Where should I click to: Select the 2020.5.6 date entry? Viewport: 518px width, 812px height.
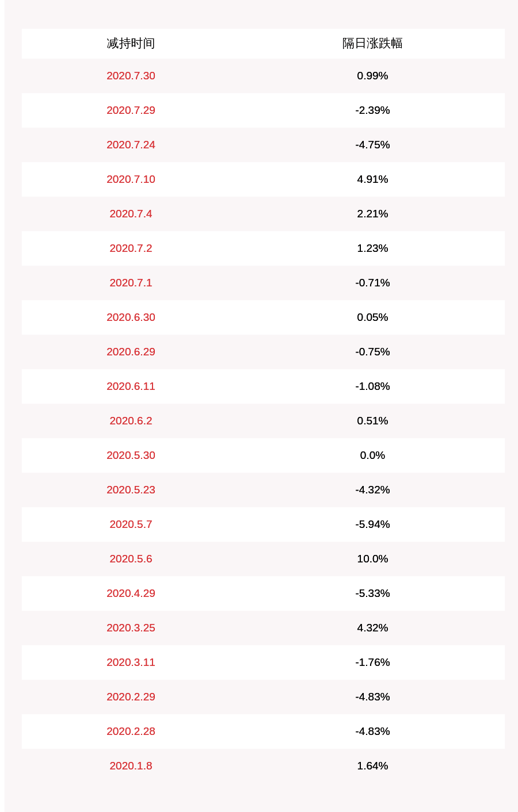point(131,559)
